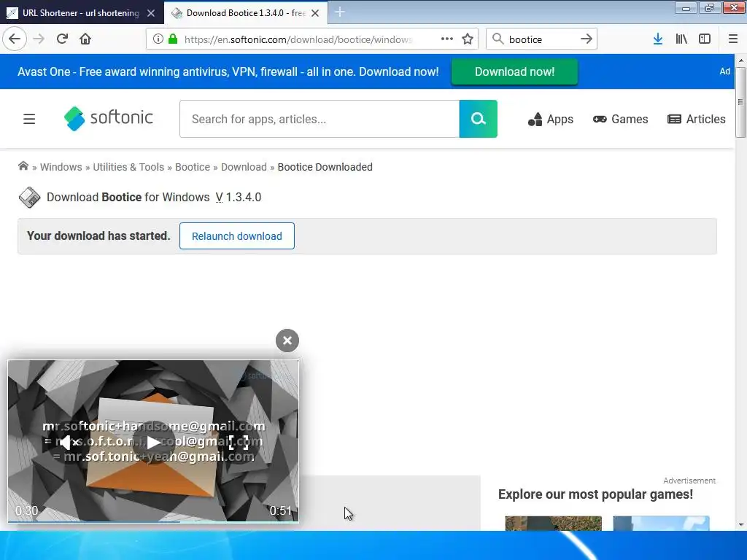Open the Apps section
This screenshot has height=560, width=747.
550,119
